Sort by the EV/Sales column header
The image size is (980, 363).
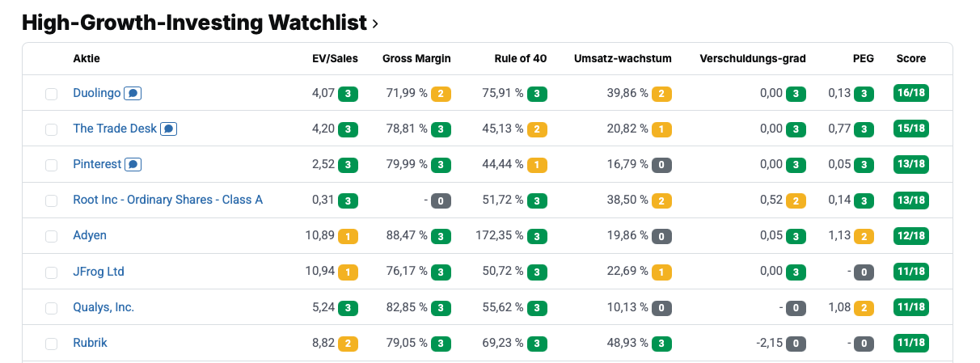(335, 58)
